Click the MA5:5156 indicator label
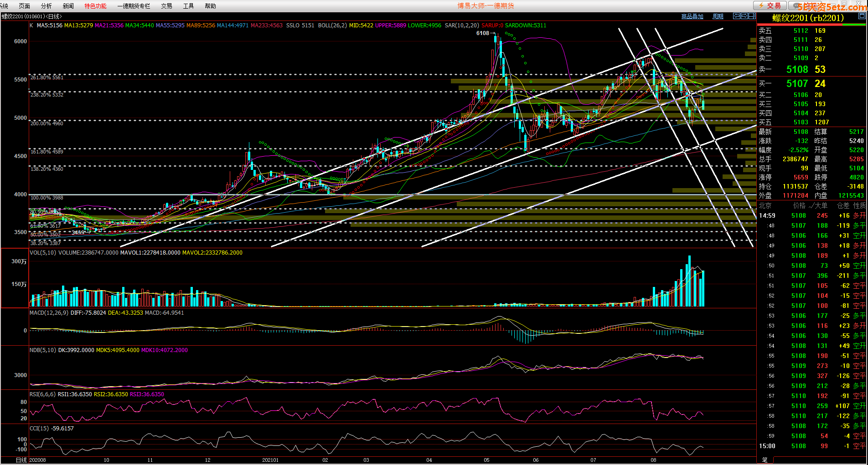Image resolution: width=868 pixels, height=465 pixels. coord(49,26)
